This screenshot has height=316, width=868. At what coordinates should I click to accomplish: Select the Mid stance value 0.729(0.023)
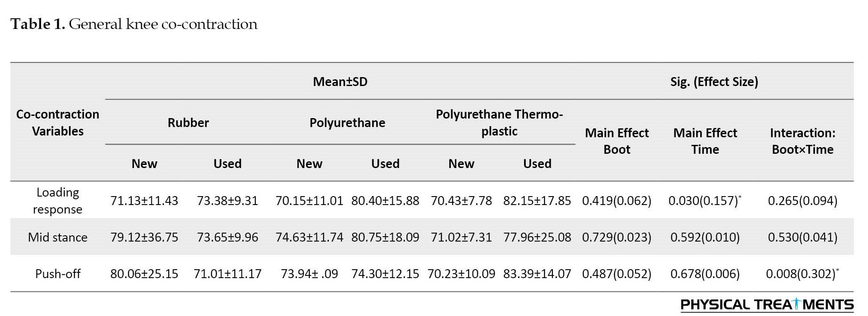[617, 237]
